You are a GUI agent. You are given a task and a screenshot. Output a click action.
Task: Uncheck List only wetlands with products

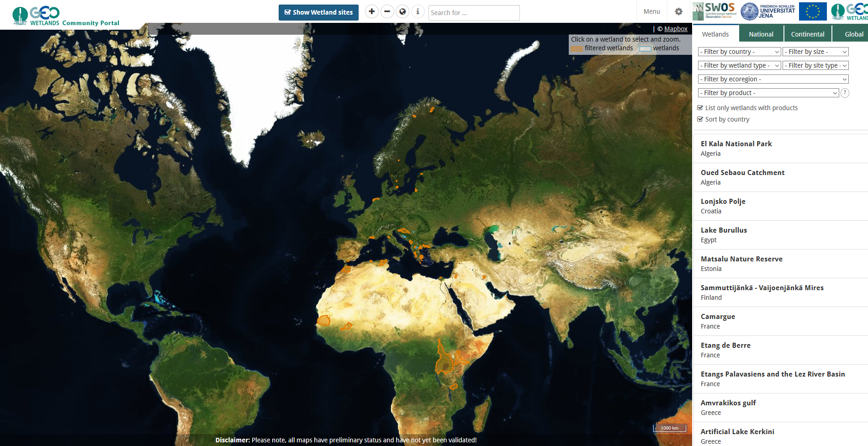point(700,108)
